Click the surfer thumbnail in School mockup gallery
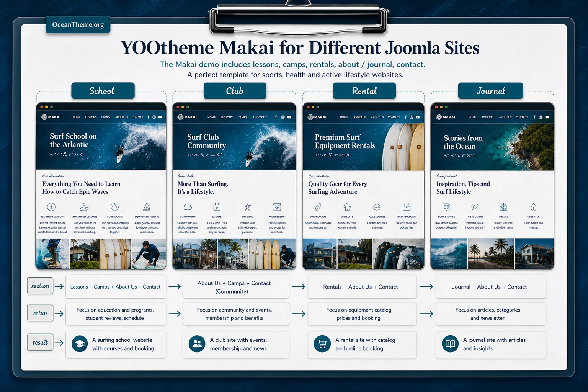The height and width of the screenshot is (392, 588). pyautogui.click(x=52, y=254)
